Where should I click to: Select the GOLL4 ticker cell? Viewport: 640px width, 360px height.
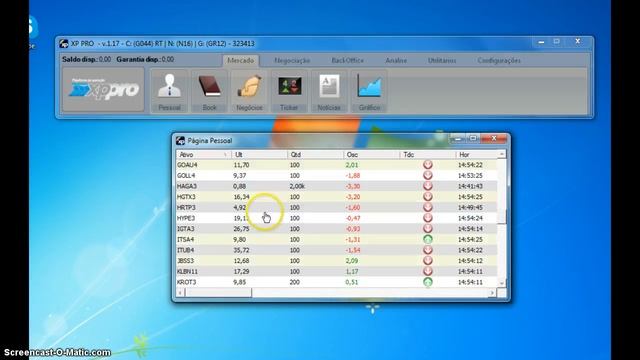click(x=186, y=176)
